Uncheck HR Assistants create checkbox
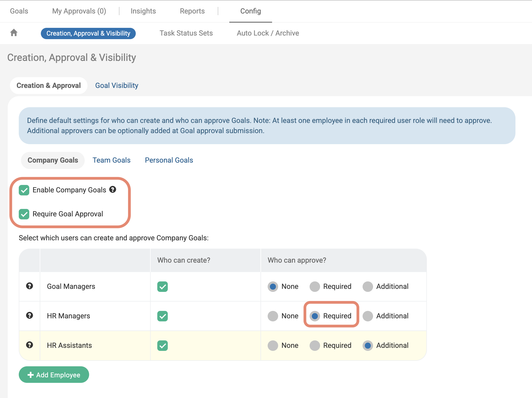This screenshot has width=532, height=398. tap(163, 345)
